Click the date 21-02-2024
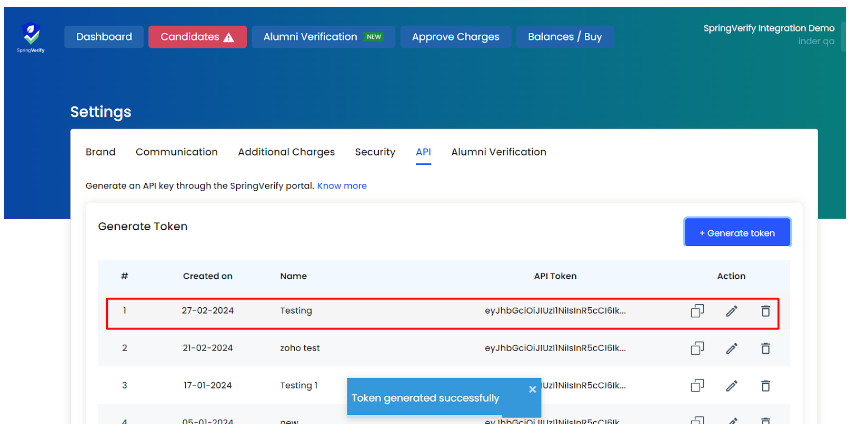The width and height of the screenshot is (853, 433). pyautogui.click(x=208, y=348)
